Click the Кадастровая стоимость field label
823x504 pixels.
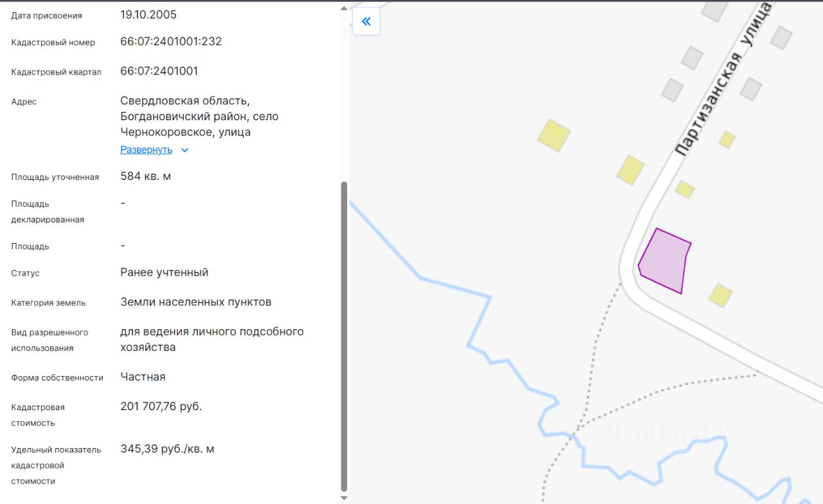tap(38, 415)
